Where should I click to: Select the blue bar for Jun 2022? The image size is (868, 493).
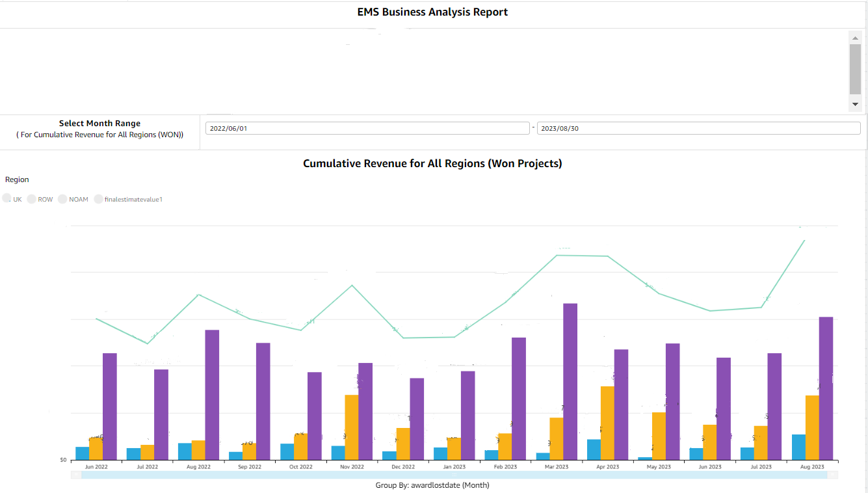(x=82, y=452)
